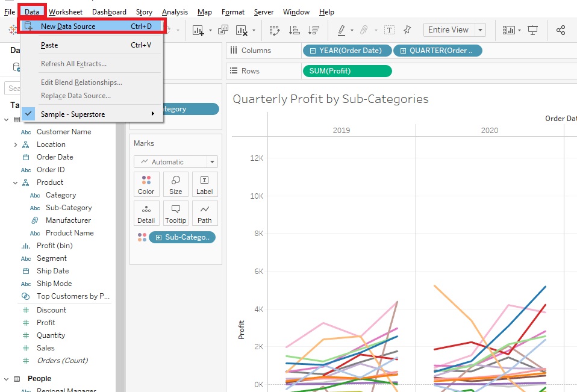This screenshot has height=392, width=577.
Task: Expand the Sub-Category marks pill
Action: coord(158,238)
